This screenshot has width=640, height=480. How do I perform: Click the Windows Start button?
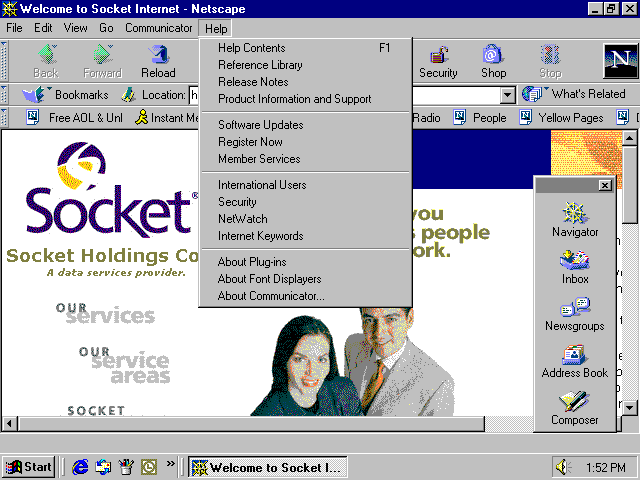(x=29, y=467)
